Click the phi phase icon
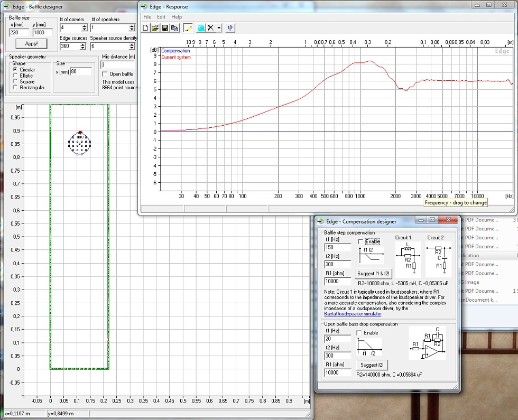This screenshot has height=420, width=518. click(230, 27)
